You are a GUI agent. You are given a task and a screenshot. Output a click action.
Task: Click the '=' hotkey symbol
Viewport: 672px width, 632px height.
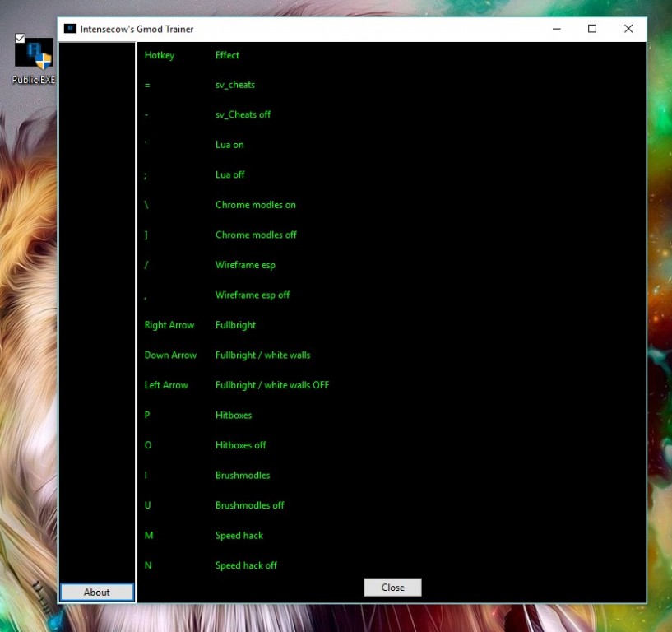(x=147, y=86)
